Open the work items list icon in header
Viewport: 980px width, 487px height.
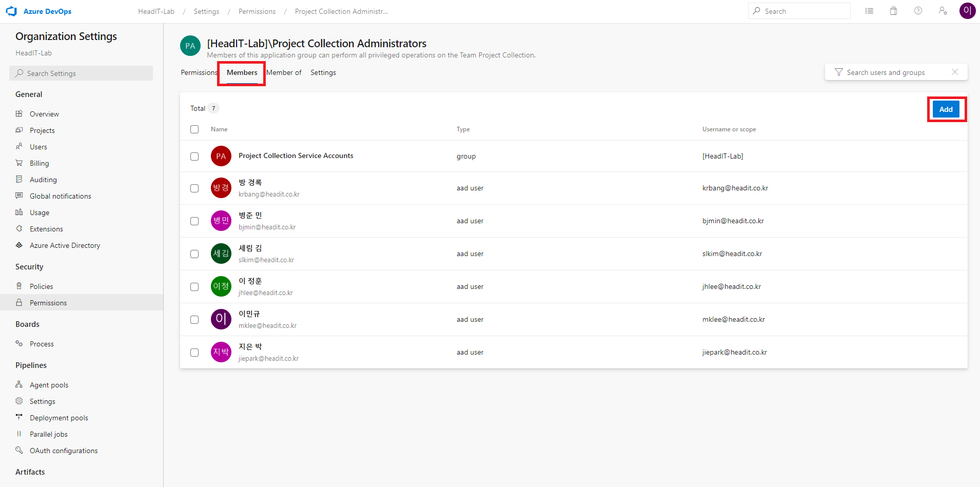(x=869, y=11)
